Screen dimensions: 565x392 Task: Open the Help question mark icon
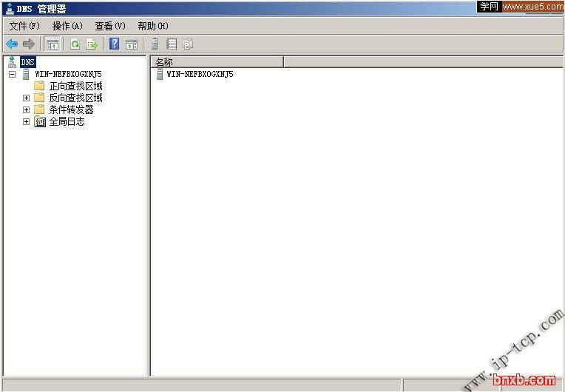114,44
